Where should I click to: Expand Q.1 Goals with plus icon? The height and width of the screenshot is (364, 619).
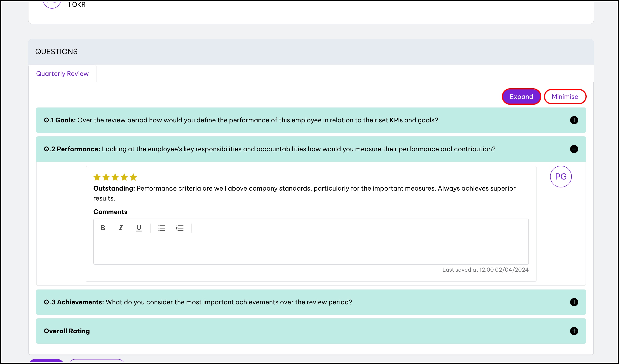574,120
